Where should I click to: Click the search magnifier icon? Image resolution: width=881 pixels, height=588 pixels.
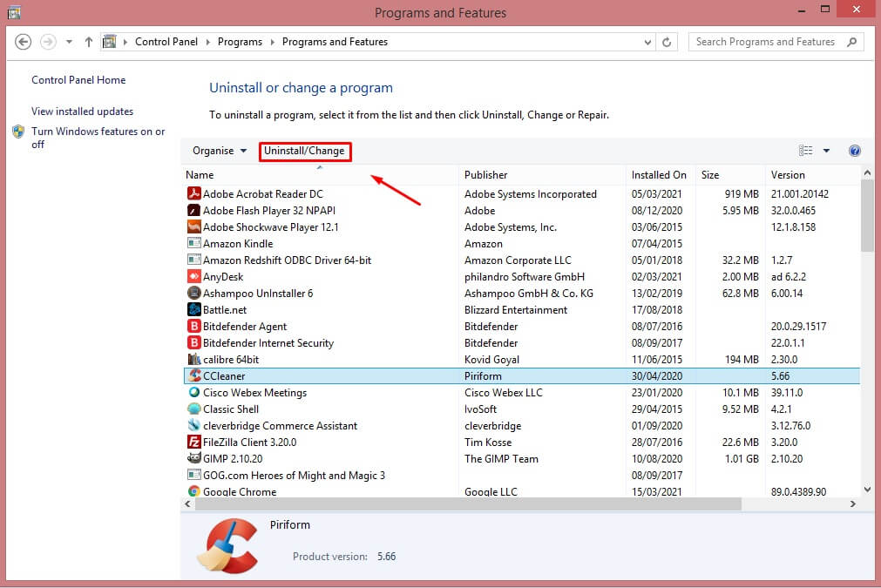[x=851, y=42]
